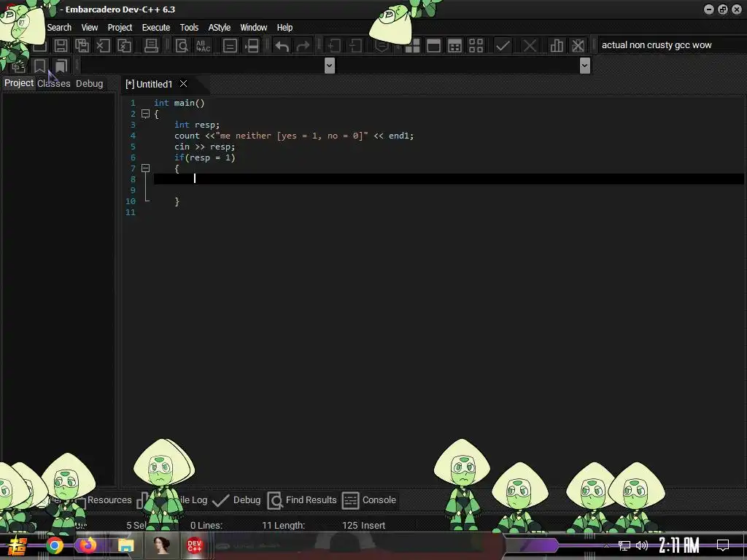Open Find with the magnifier toolbar icon
The image size is (747, 560).
click(x=182, y=46)
